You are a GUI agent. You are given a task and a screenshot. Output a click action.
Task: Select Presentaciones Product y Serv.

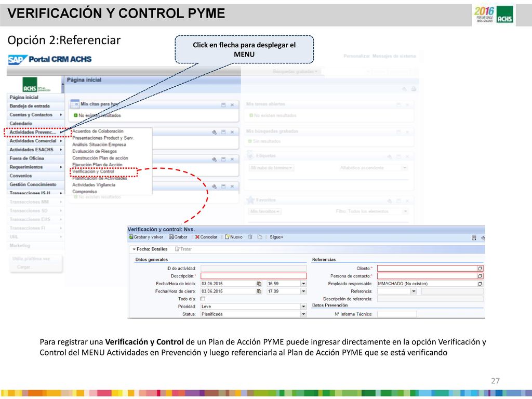pyautogui.click(x=103, y=138)
